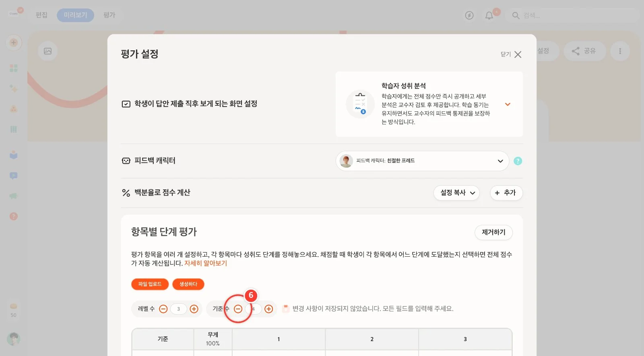Click the magnifier icon in the search bar
644x356 pixels.
click(x=516, y=15)
